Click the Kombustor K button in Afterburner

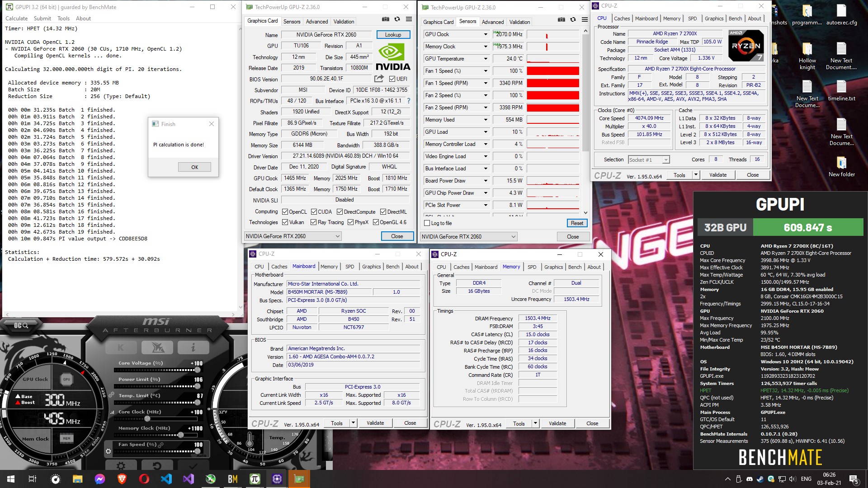coord(121,347)
